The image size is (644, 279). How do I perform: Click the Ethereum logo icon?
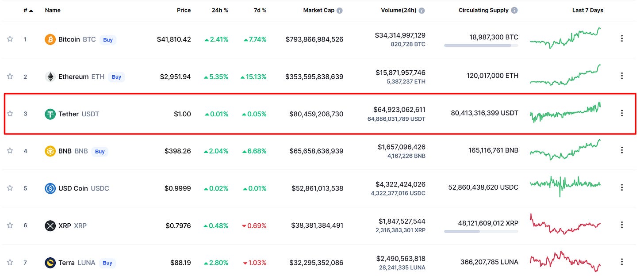click(x=50, y=76)
